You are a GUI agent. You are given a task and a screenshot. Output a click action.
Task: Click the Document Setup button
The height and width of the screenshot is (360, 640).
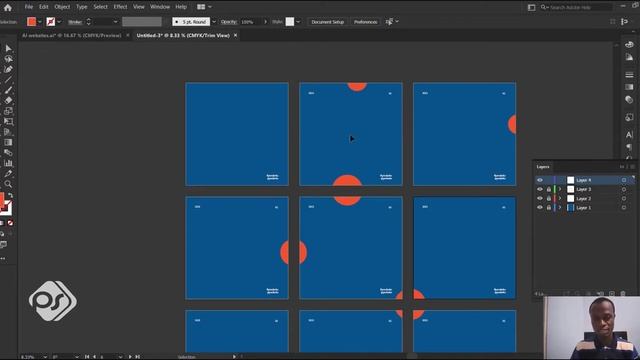coord(327,22)
